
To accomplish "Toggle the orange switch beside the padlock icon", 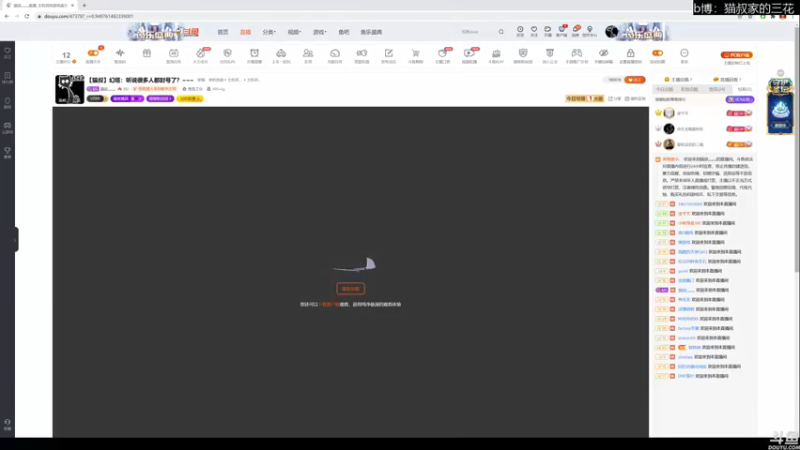I will pyautogui.click(x=658, y=53).
